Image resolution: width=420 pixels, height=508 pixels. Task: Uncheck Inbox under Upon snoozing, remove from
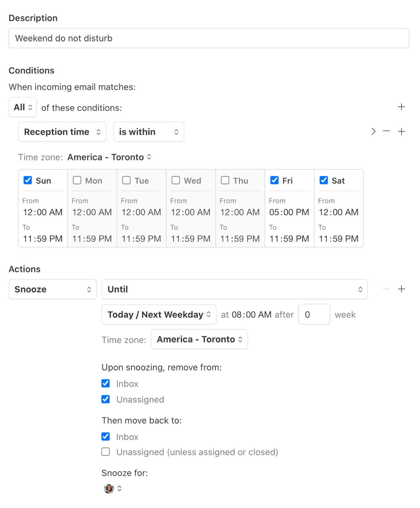click(106, 383)
